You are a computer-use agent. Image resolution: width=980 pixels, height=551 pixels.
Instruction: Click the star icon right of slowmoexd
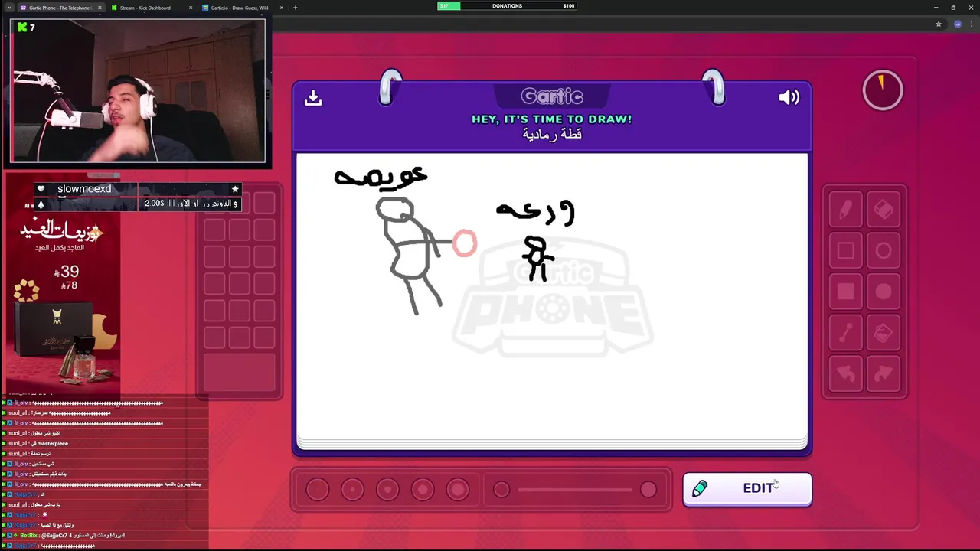pos(235,189)
